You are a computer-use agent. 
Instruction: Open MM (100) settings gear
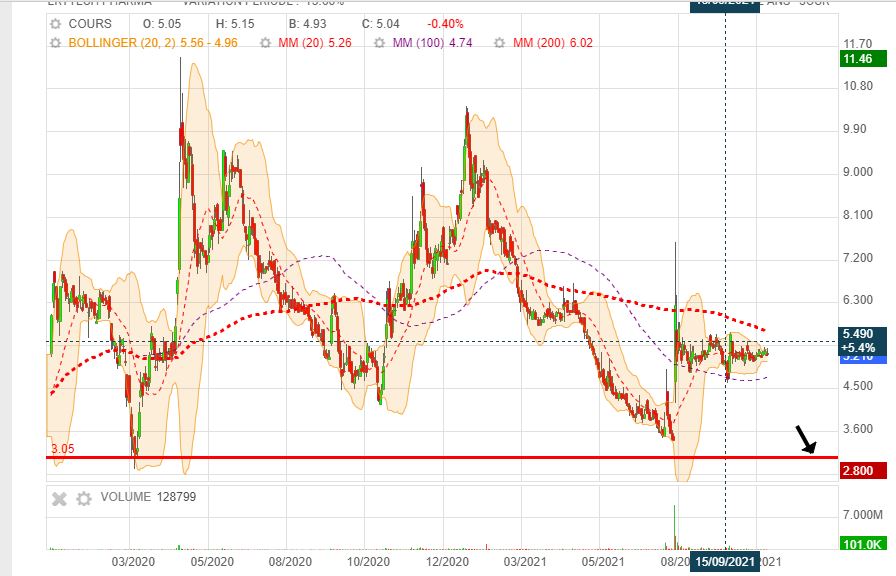pos(379,43)
